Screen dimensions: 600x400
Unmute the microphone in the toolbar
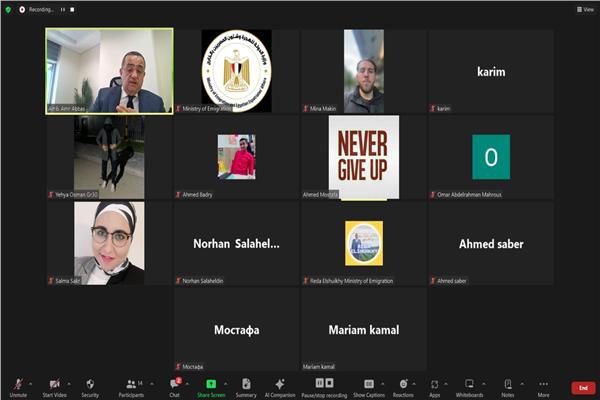point(18,387)
